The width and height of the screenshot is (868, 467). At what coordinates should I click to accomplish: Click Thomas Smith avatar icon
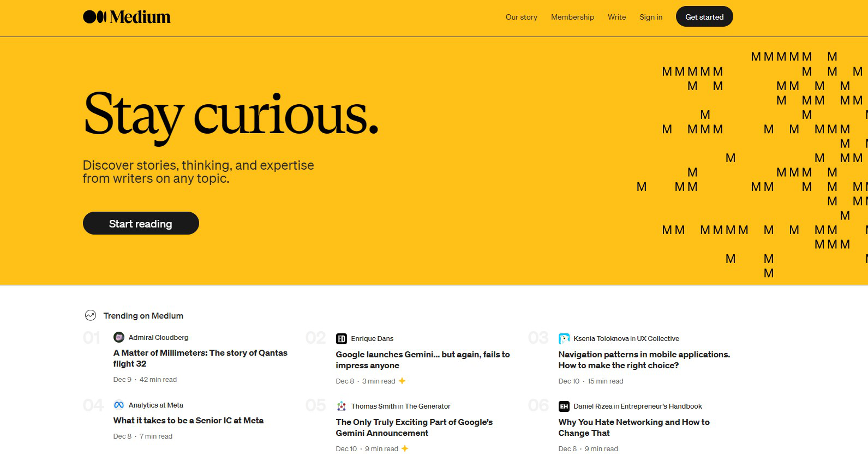tap(342, 406)
